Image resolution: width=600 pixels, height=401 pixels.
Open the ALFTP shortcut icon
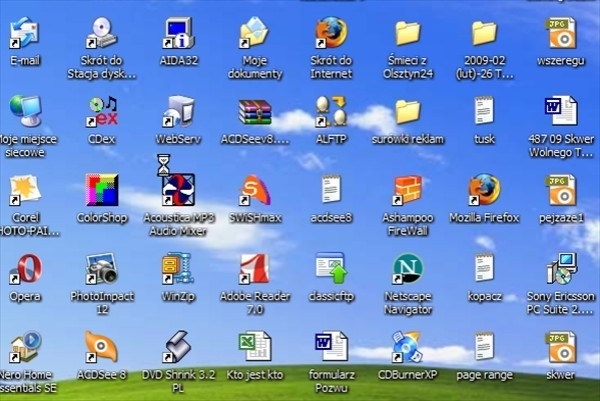tap(331, 111)
